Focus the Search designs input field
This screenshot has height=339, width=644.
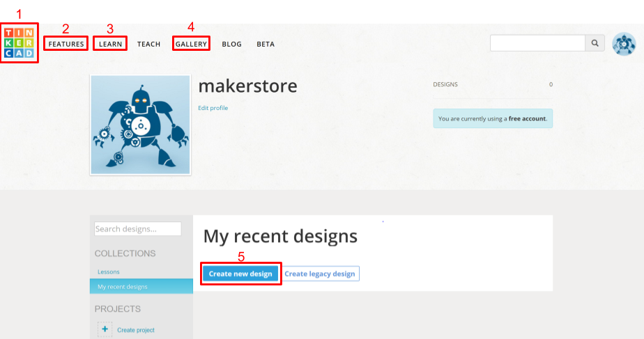[137, 228]
